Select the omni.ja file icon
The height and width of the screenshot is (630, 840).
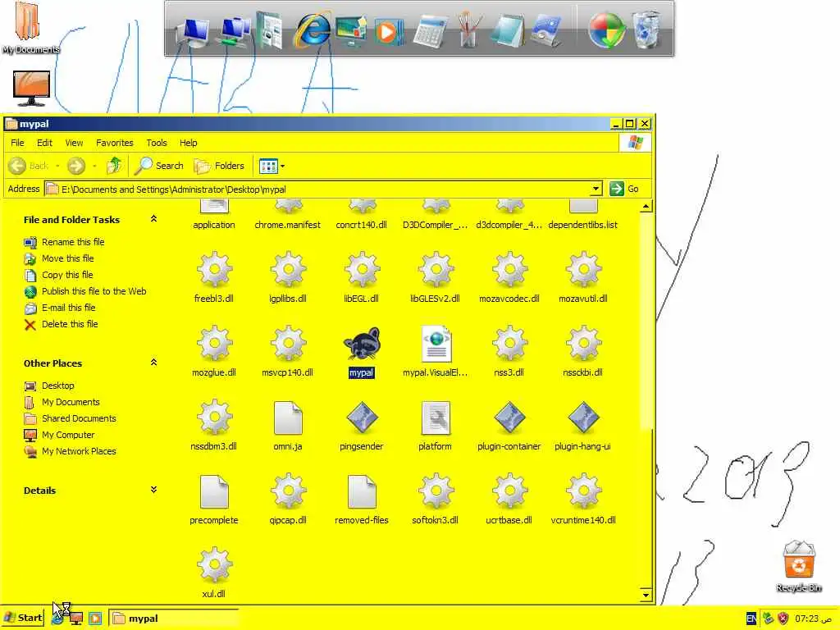(288, 418)
